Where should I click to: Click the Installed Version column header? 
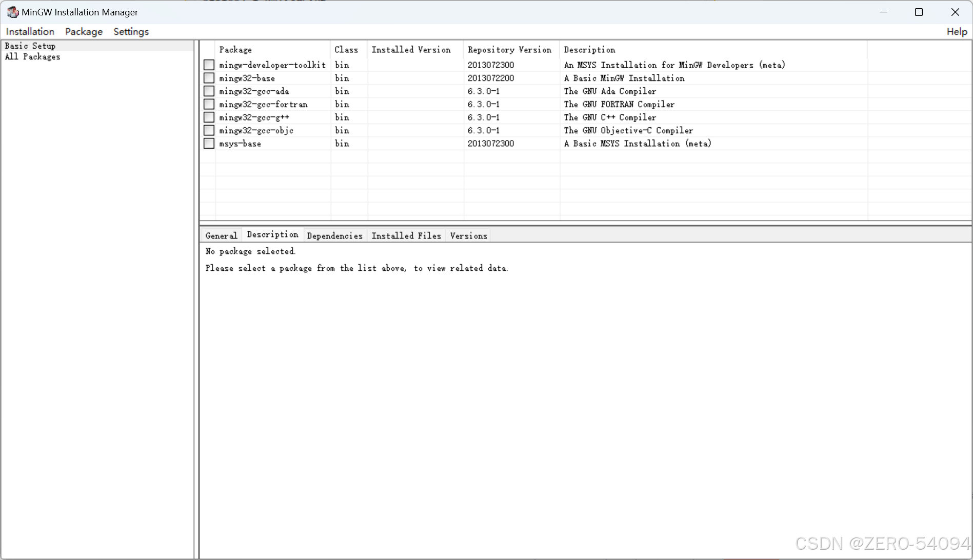(x=415, y=50)
